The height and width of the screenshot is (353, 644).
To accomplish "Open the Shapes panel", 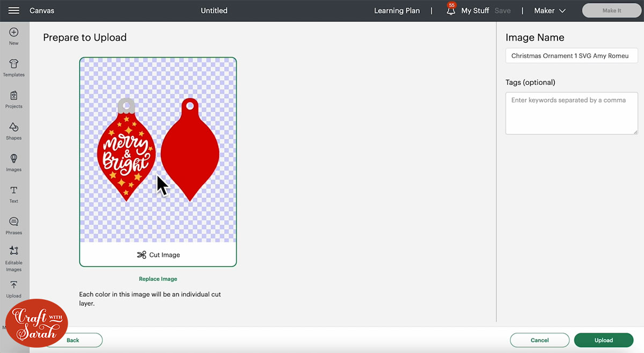I will click(14, 132).
